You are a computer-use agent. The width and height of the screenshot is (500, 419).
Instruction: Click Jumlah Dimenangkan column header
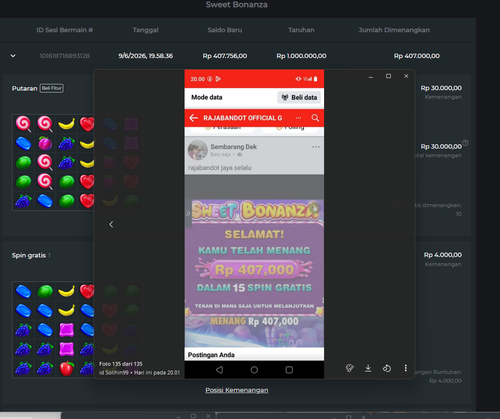tap(394, 30)
